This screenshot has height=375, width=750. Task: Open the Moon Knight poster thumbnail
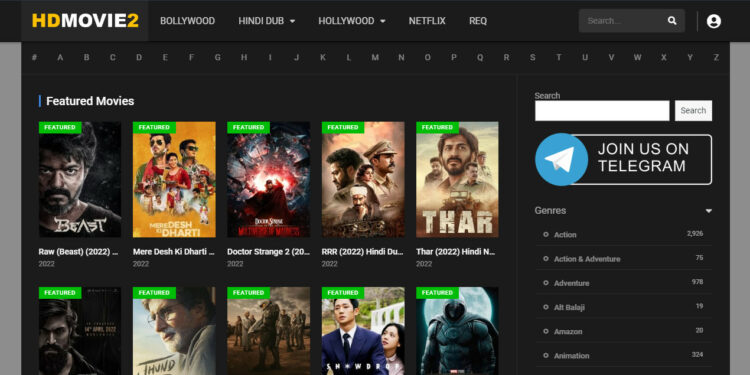(457, 331)
